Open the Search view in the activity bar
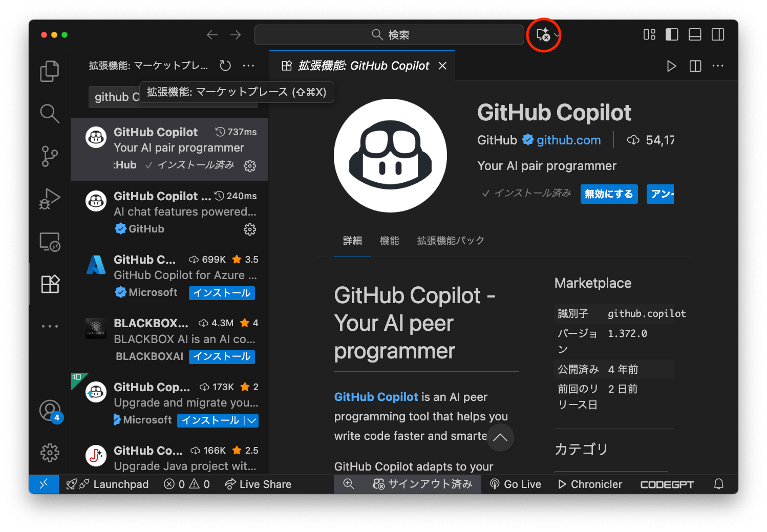Image resolution: width=767 pixels, height=532 pixels. [50, 114]
